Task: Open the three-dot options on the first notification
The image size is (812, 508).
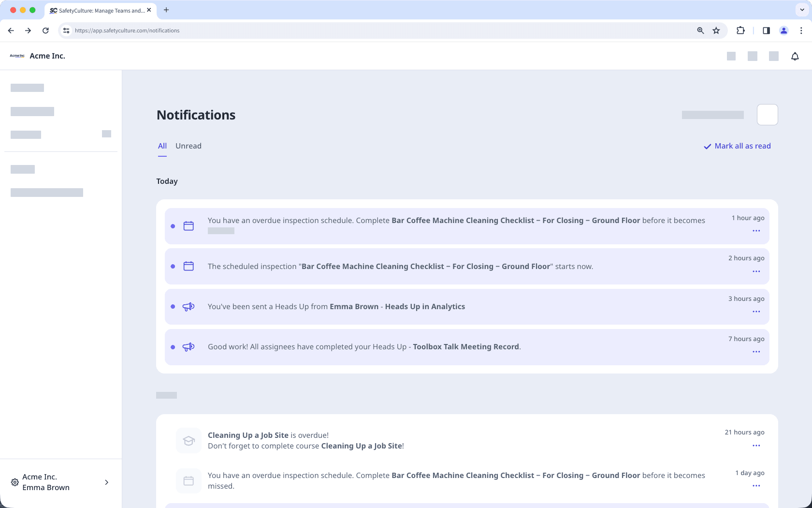Action: click(x=756, y=231)
